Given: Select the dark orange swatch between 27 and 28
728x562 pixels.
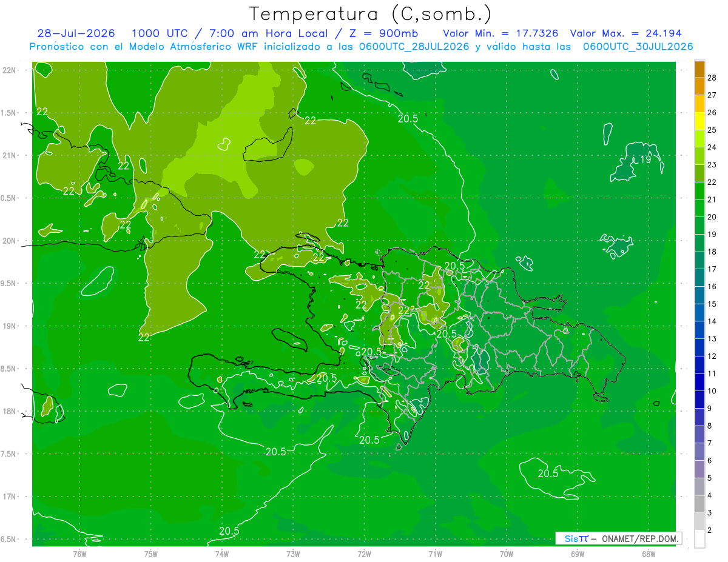Looking at the screenshot, I should point(699,87).
